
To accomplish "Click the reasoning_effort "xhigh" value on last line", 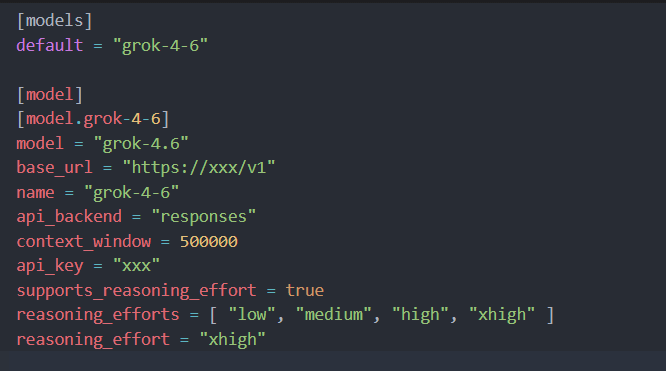I will 232,340.
